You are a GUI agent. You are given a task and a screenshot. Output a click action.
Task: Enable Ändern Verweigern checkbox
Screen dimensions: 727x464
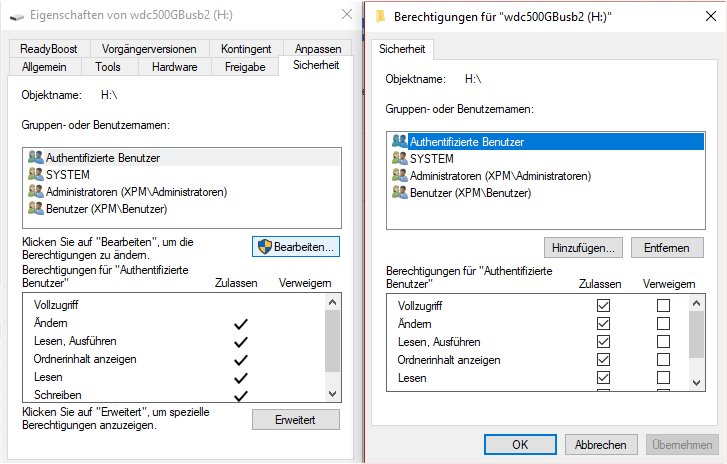(663, 323)
